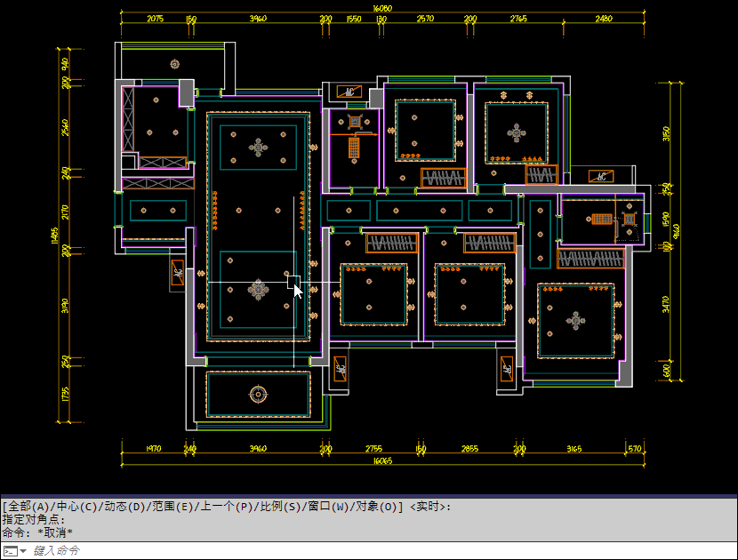Select the chandelier in bottom-right bedroom
The width and height of the screenshot is (738, 560).
576,320
